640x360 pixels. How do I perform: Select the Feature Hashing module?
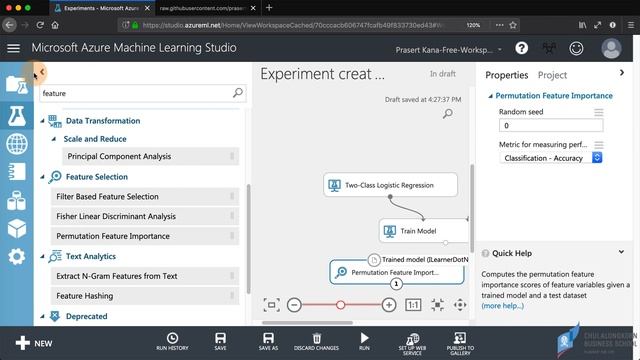144,296
